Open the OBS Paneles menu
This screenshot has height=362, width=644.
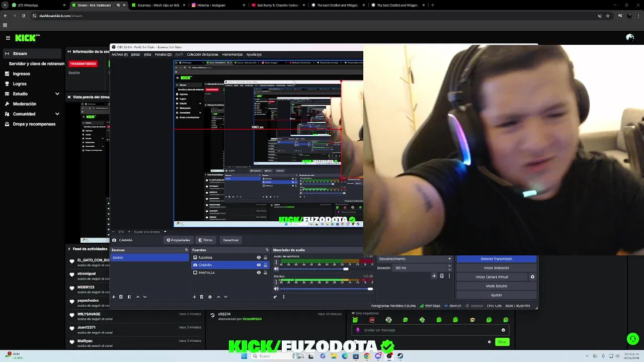pos(163,54)
